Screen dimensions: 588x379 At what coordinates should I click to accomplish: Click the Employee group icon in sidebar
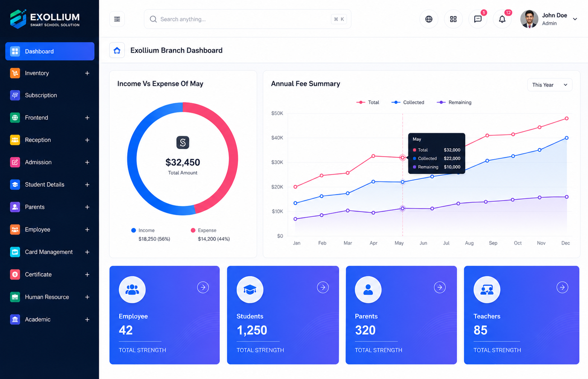coord(15,230)
